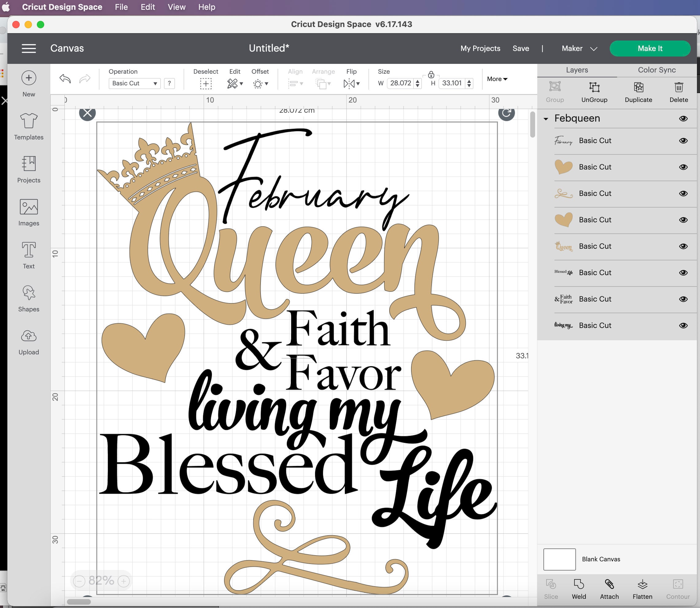Click the Flatten tool
Viewport: 700px width, 608px height.
tap(642, 589)
